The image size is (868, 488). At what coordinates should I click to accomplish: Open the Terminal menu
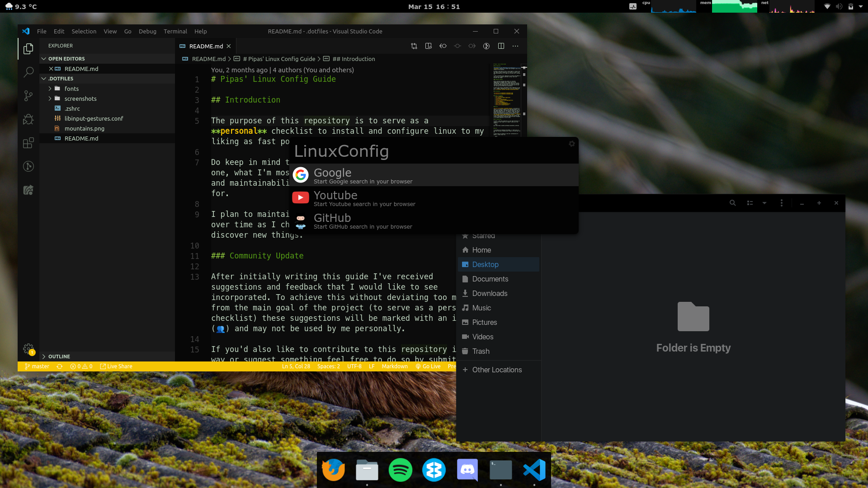[175, 31]
